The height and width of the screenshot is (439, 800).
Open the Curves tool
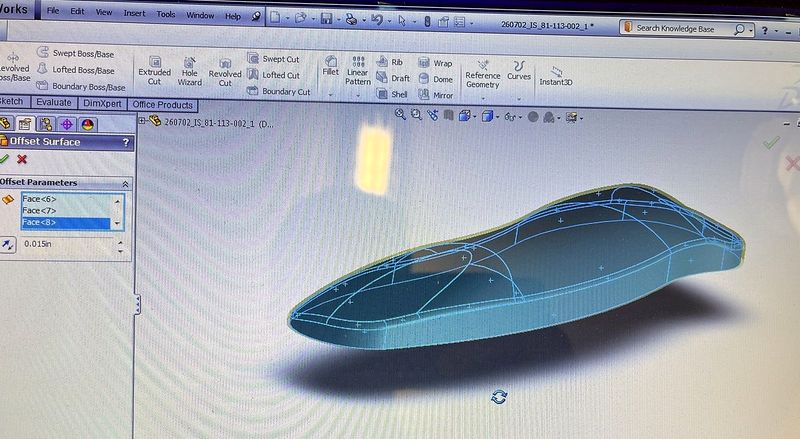tap(519, 71)
